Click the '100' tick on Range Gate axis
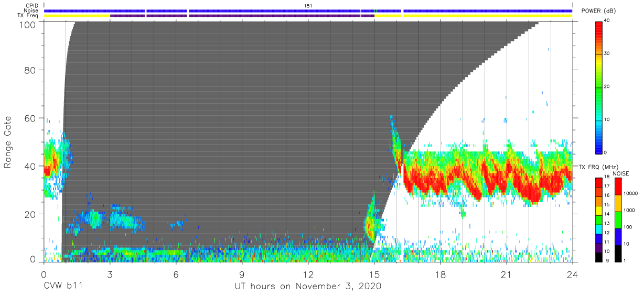The image size is (644, 297). tap(28, 24)
